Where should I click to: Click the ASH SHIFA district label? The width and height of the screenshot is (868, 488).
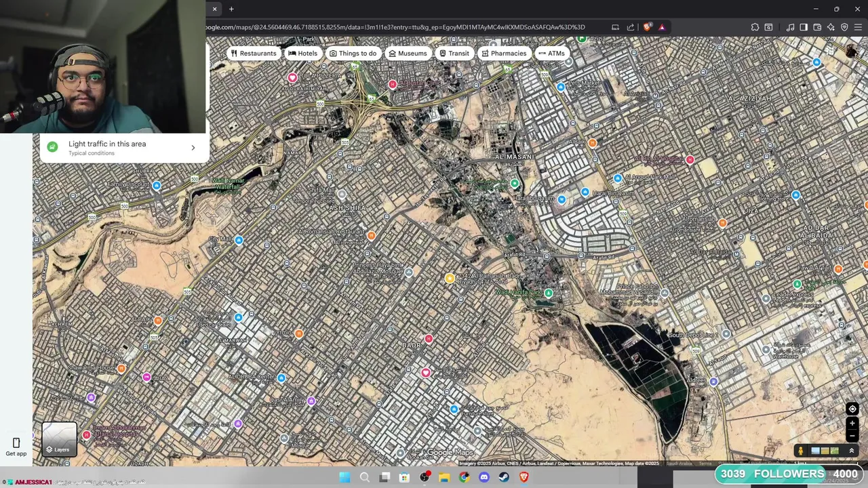347,207
